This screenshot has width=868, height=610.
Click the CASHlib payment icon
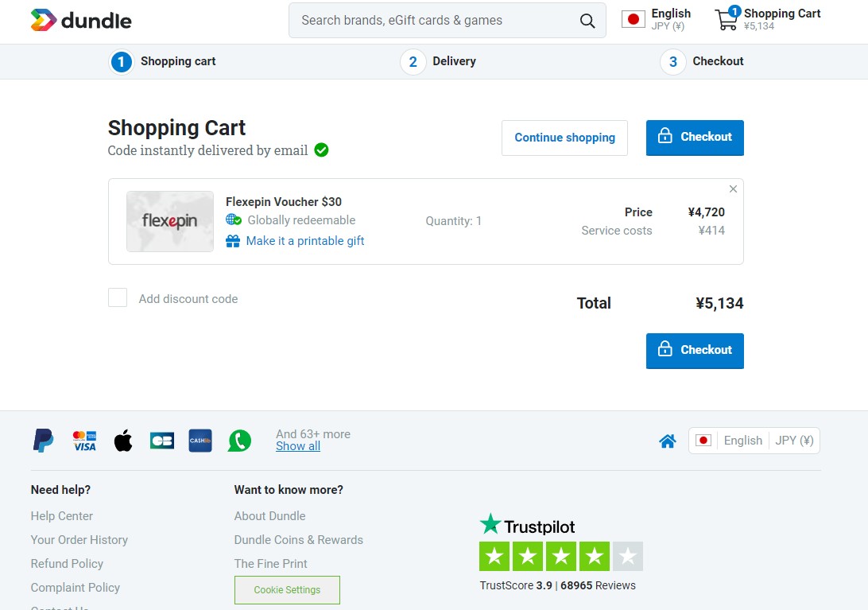200,441
